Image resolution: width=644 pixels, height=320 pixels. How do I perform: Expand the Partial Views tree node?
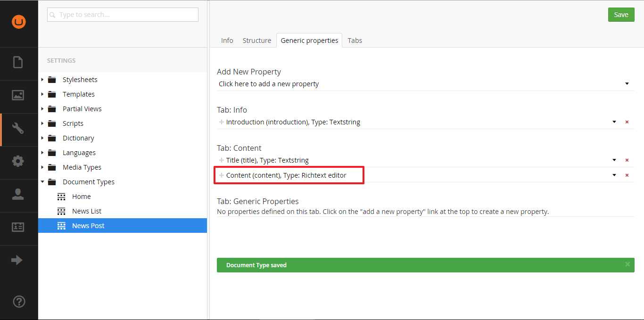(42, 109)
